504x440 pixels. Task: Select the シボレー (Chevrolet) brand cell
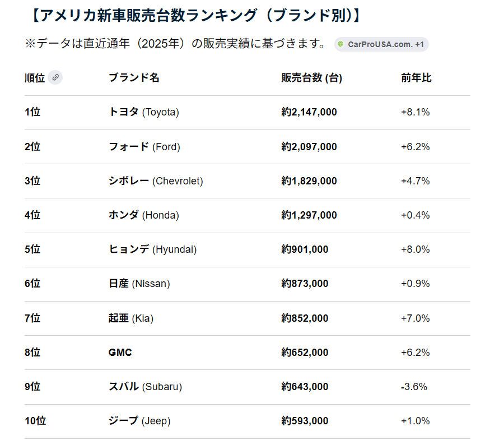(x=156, y=180)
